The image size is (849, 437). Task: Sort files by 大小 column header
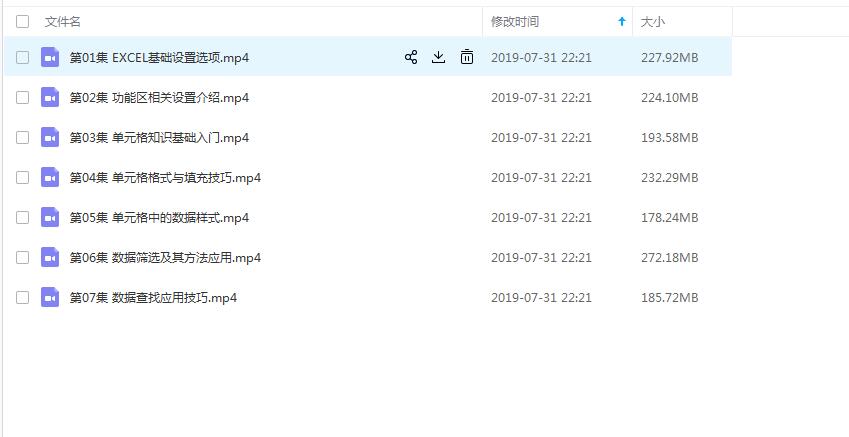(x=652, y=22)
